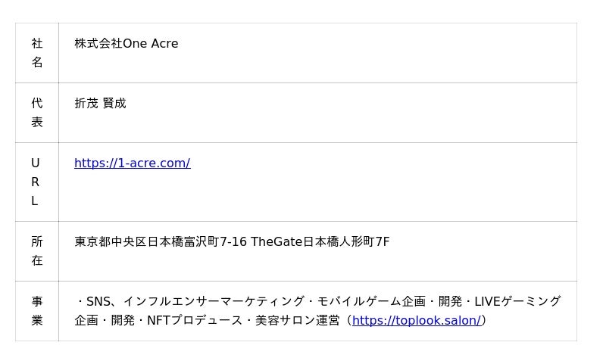Image resolution: width=606 pixels, height=364 pixels.
Task: Open the https://1-acre.com/ link
Action: coord(132,163)
